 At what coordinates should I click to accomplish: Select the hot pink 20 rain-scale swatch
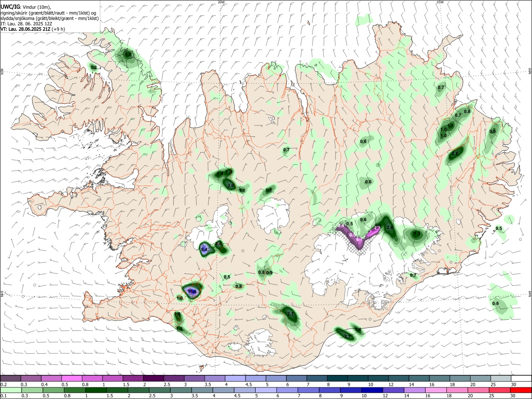point(479,390)
